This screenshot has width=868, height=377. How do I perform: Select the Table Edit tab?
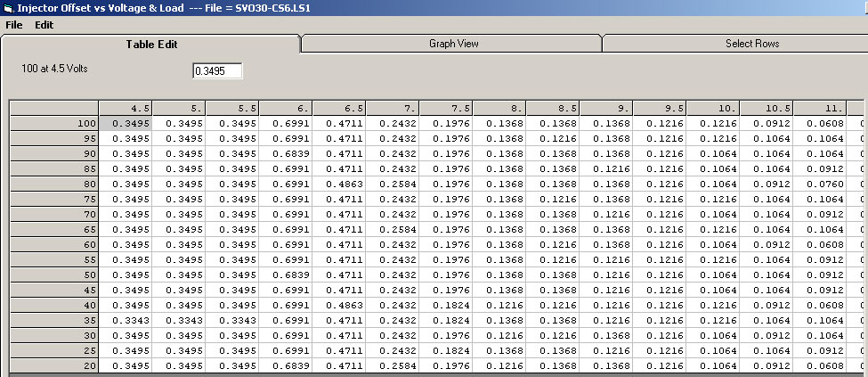tap(151, 44)
